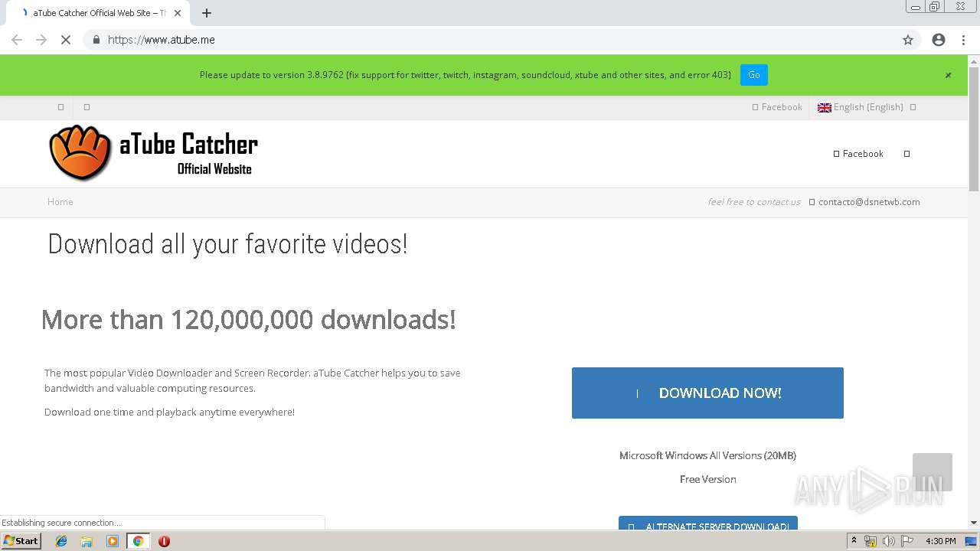Click the icon right of header Facebook
This screenshot has width=980, height=551.
coord(906,154)
